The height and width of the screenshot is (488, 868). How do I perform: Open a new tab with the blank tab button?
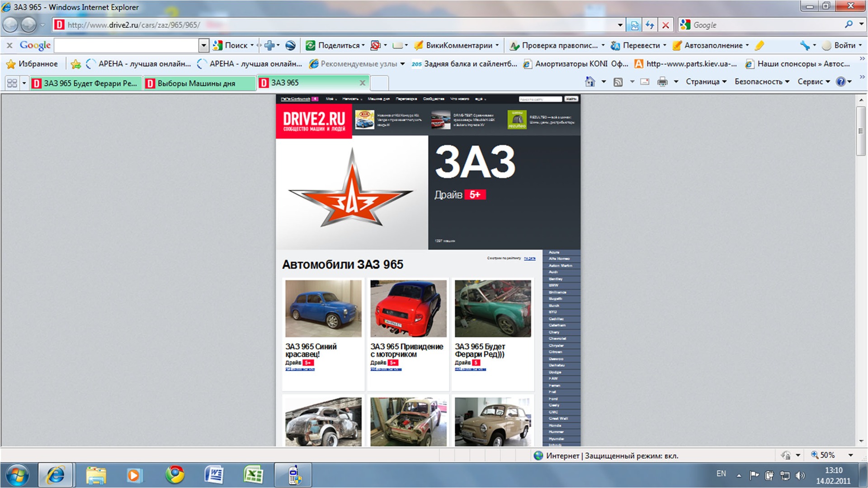pos(379,83)
